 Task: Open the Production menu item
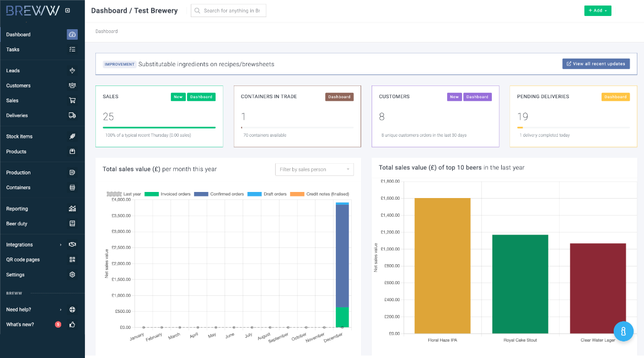pyautogui.click(x=19, y=173)
